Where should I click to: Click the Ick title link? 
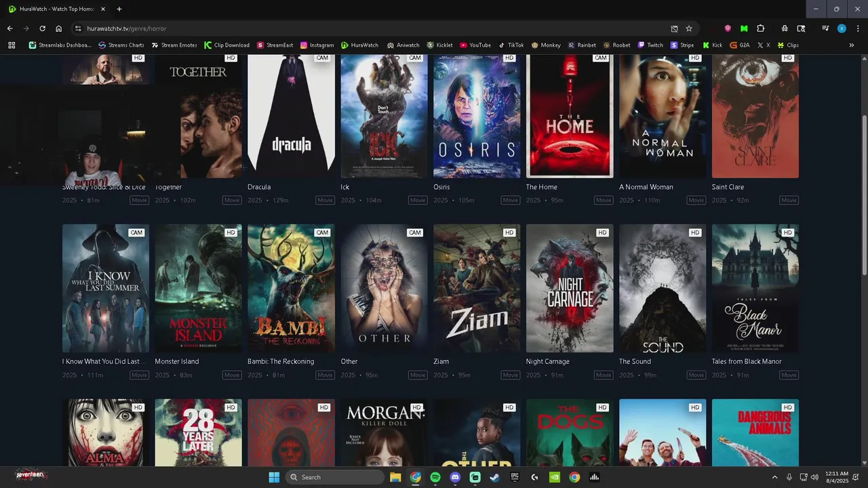pos(344,187)
